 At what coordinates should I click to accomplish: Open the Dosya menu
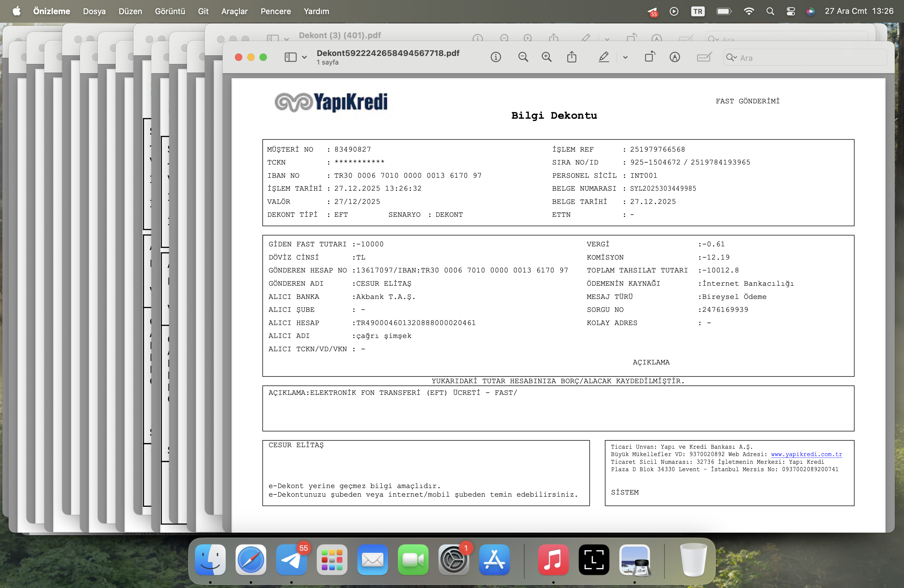tap(94, 11)
